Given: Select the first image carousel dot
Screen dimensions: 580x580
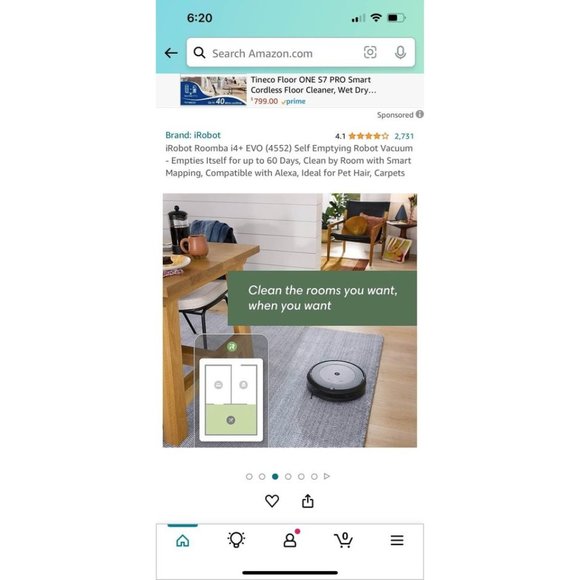Looking at the screenshot, I should (249, 476).
